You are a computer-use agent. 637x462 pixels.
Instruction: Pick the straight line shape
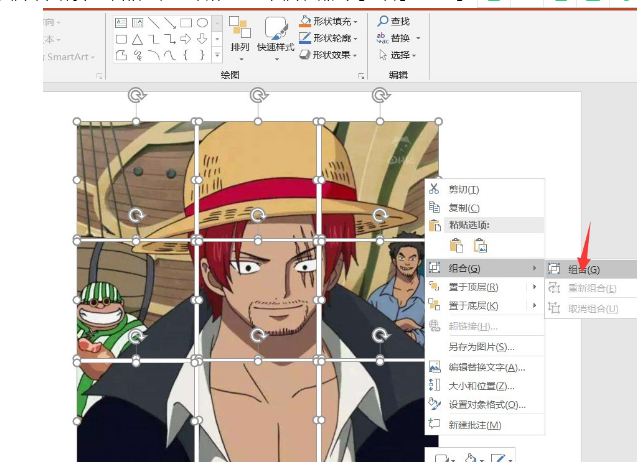(154, 23)
